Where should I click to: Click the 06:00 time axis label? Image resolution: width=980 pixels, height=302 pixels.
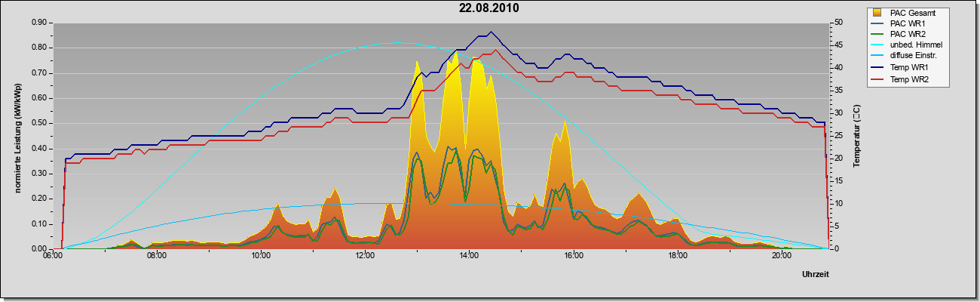point(52,256)
